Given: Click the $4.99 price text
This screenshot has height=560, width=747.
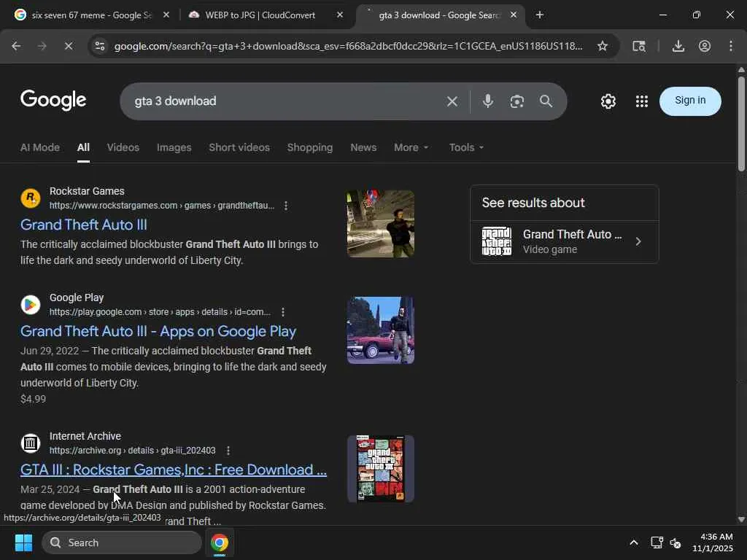Looking at the screenshot, I should pos(34,399).
